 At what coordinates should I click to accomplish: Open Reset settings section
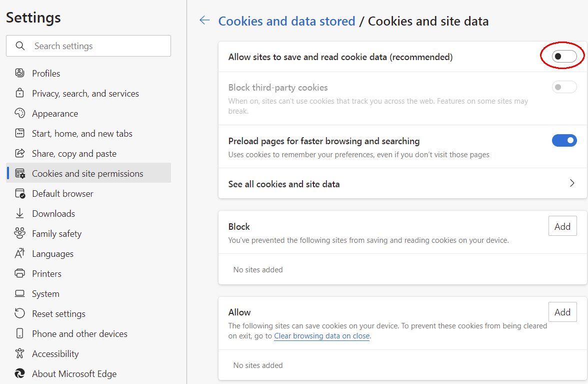58,313
